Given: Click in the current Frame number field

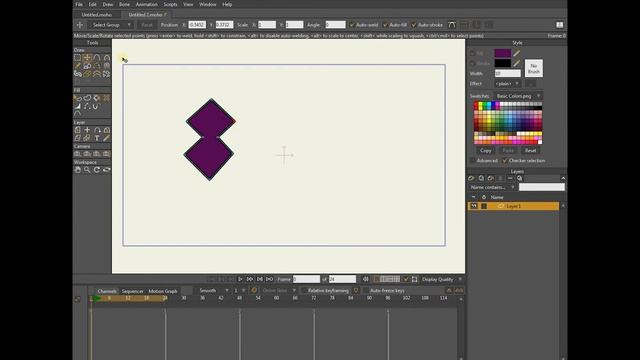Looking at the screenshot, I should coord(307,279).
